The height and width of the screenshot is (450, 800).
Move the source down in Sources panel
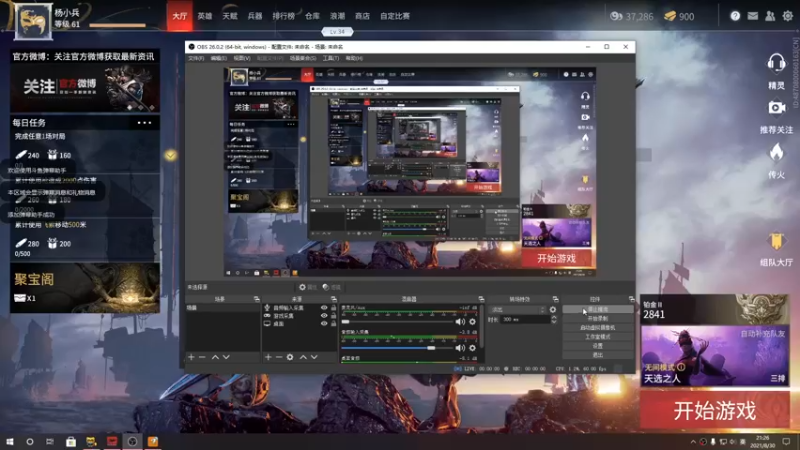[x=314, y=357]
